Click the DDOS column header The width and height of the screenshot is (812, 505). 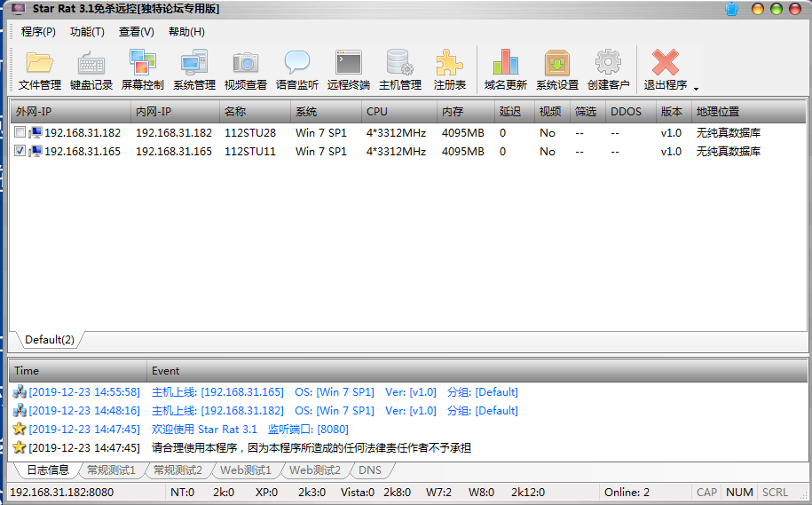coord(630,111)
